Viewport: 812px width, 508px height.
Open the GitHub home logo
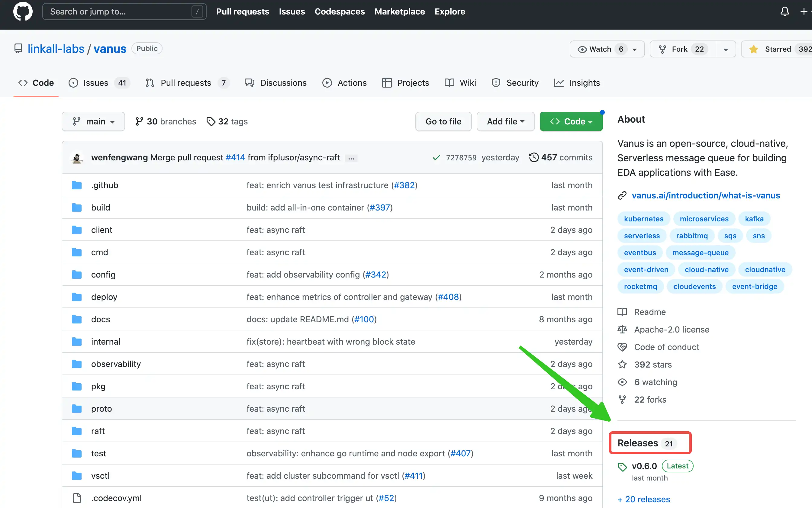(x=23, y=11)
